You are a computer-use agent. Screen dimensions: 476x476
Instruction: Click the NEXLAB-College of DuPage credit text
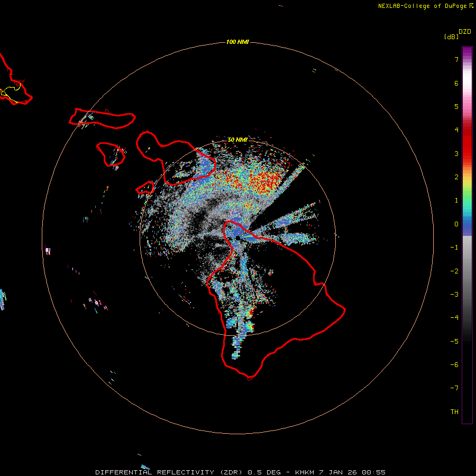[x=426, y=6]
